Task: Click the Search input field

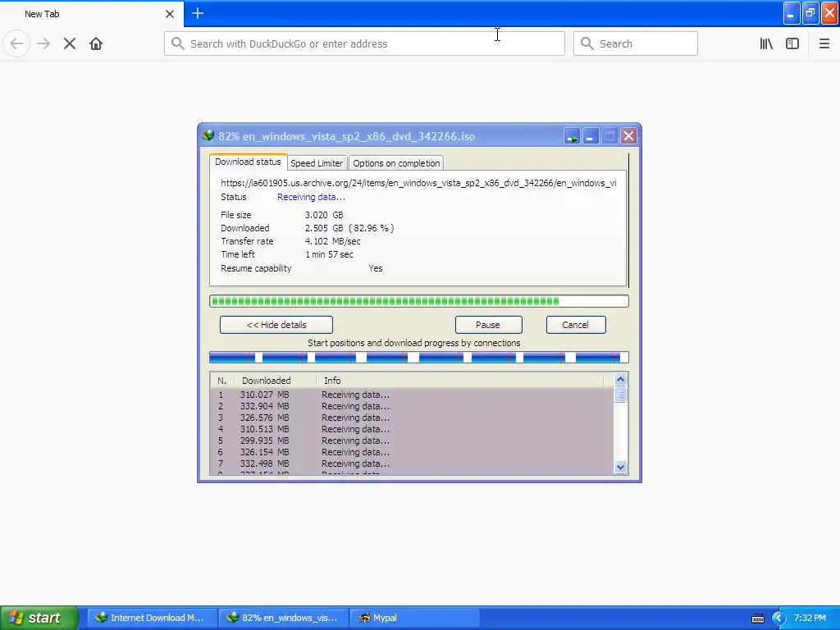Action: 636,43
